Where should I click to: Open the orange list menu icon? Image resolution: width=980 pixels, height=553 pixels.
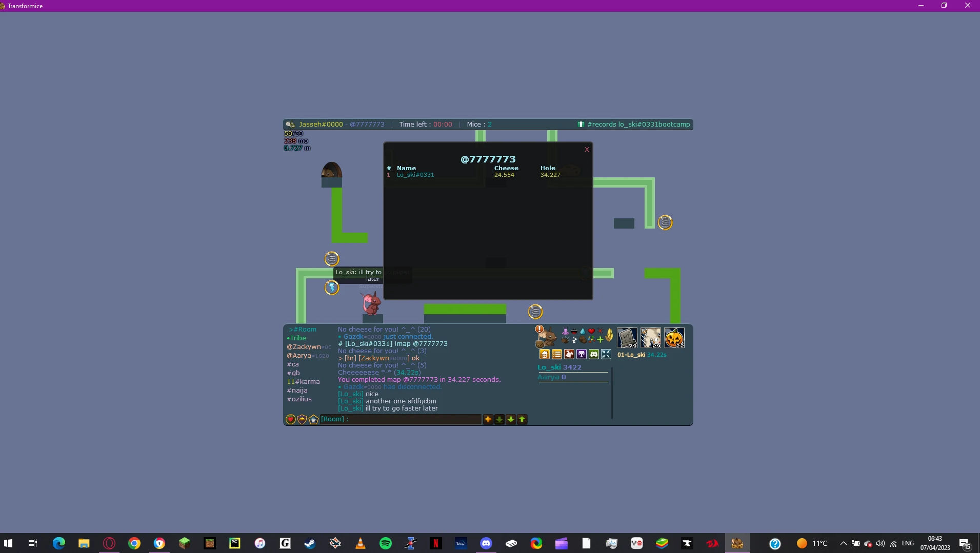point(557,354)
